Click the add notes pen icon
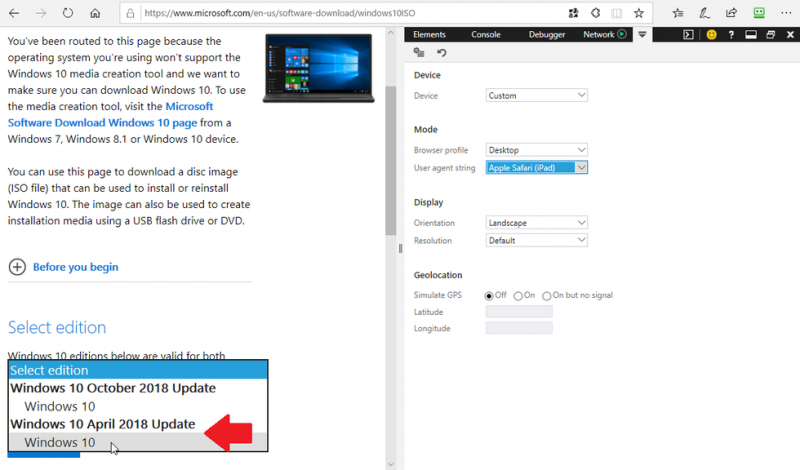Image resolution: width=800 pixels, height=470 pixels. (x=705, y=13)
